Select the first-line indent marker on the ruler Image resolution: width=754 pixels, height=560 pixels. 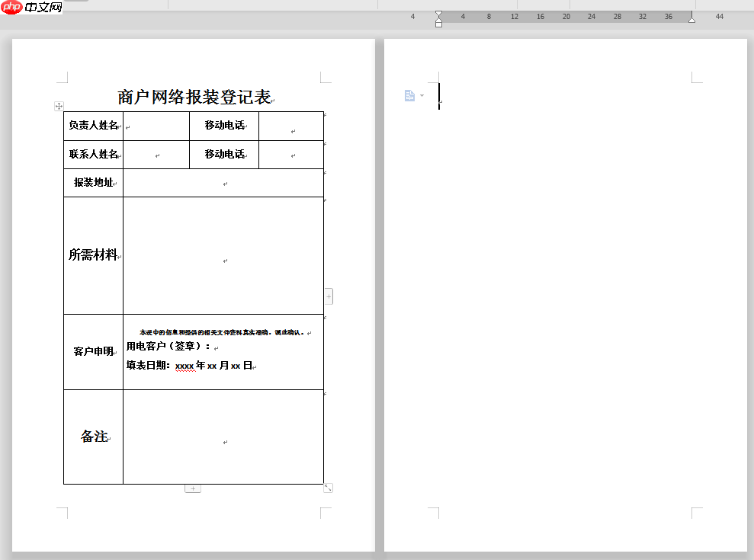tap(438, 11)
